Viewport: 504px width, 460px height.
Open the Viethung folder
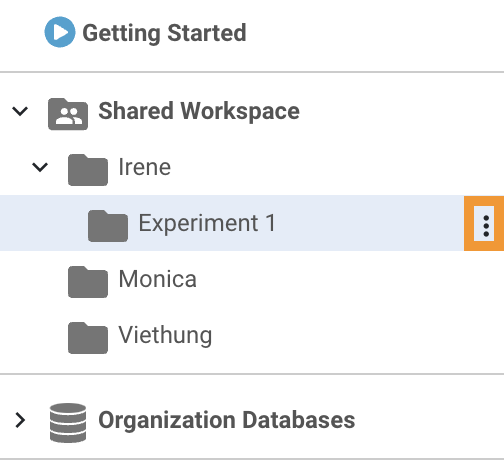[165, 335]
